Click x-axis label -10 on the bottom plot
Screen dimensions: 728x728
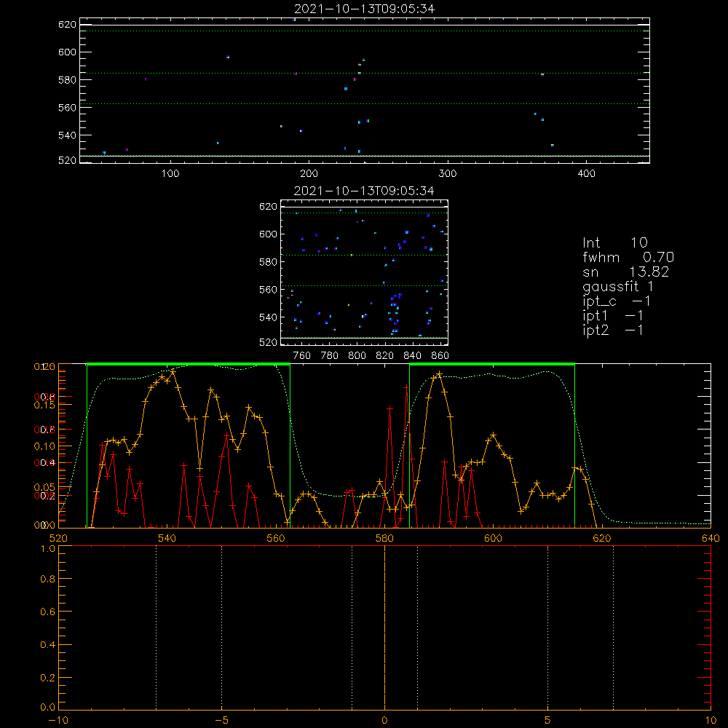pos(58,720)
